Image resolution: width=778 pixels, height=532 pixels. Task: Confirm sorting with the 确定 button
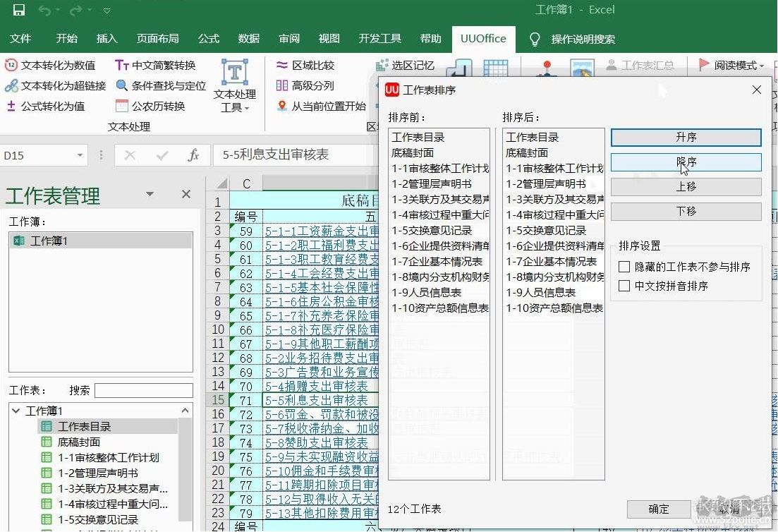tap(657, 509)
